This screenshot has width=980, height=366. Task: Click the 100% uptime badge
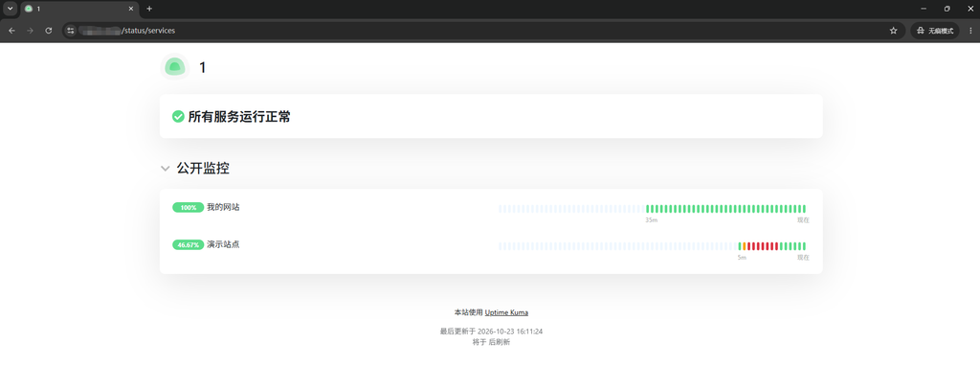(189, 207)
